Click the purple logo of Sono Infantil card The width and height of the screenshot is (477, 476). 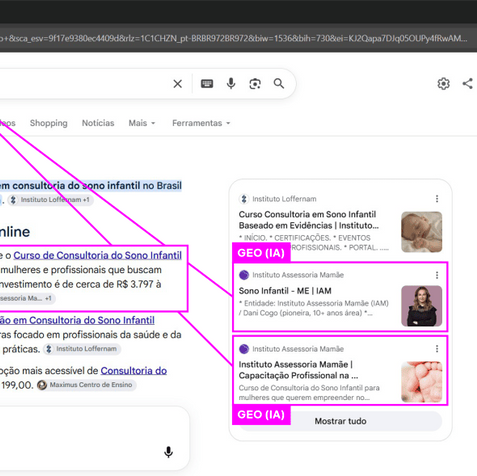(x=244, y=275)
